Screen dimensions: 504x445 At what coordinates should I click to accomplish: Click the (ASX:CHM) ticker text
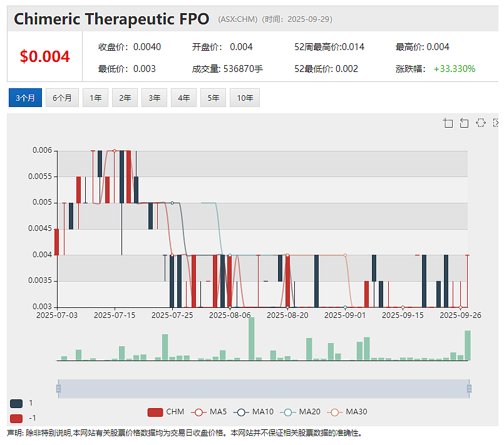tap(238, 19)
